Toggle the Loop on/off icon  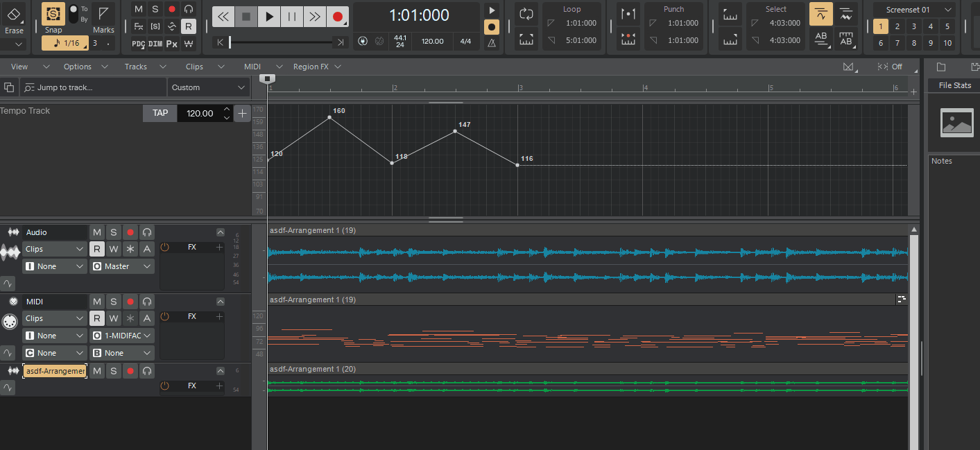pyautogui.click(x=526, y=14)
